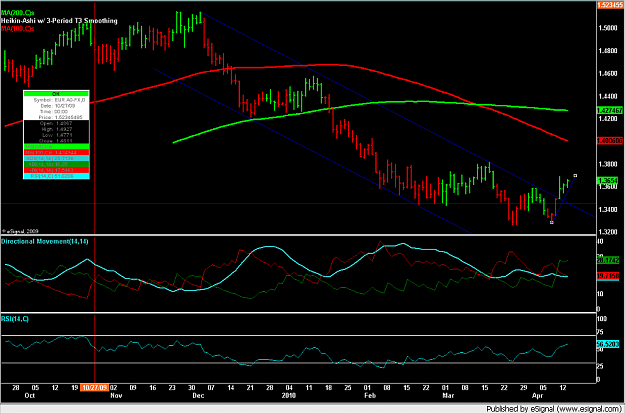Click the 1.4600 price axis label
Screen dimensions: 625x414
[x=609, y=74]
